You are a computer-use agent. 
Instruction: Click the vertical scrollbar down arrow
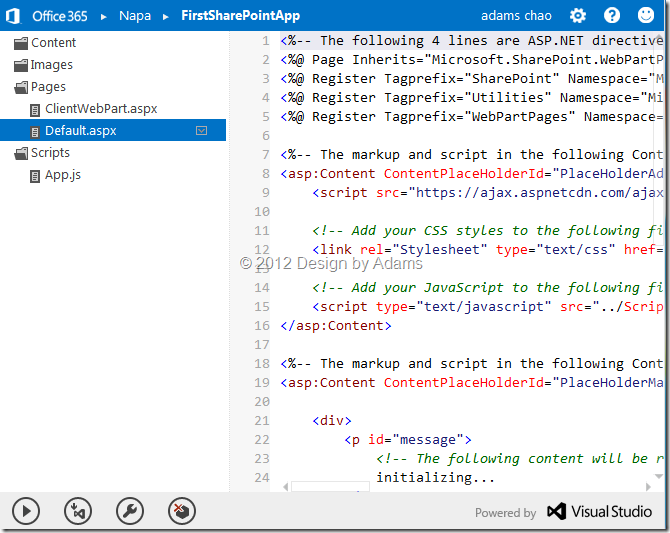[x=659, y=476]
